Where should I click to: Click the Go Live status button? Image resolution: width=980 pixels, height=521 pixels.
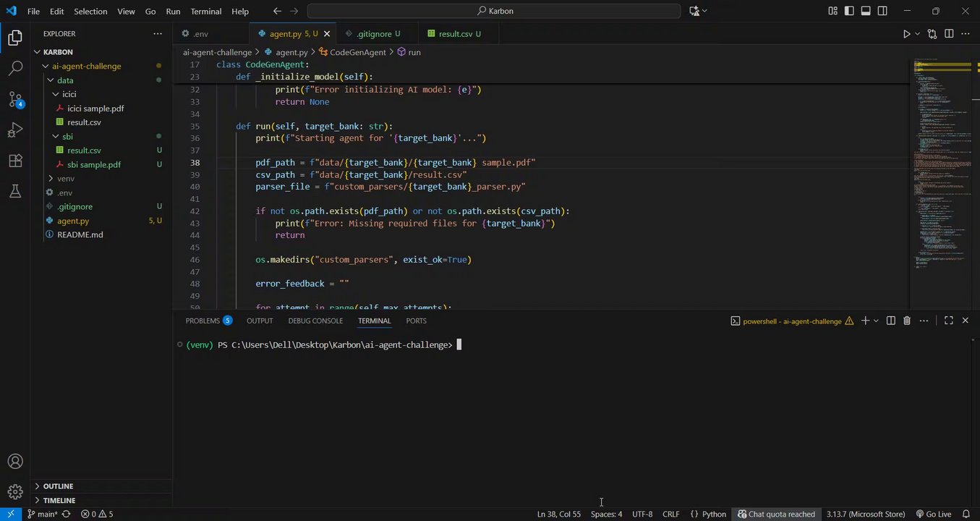point(934,514)
